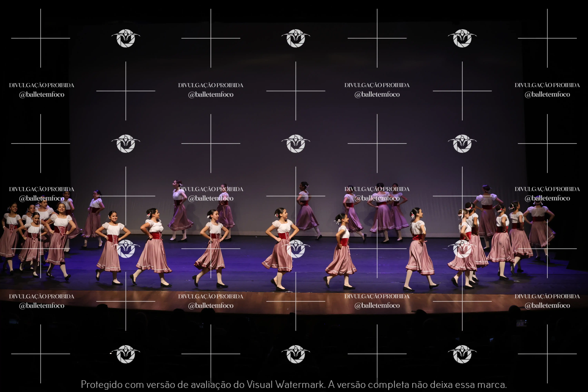Click the top-right "DIVULGAÇÃO PROIBIDA" label
Screen dimensions: 588x392
point(547,85)
